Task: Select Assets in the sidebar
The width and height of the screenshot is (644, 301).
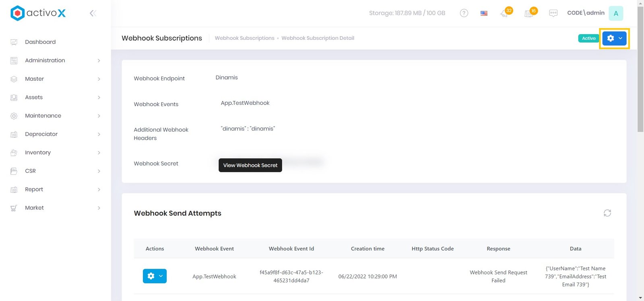Action: point(34,97)
